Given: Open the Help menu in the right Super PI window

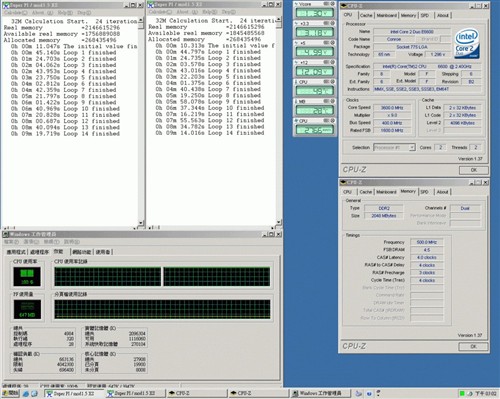Looking at the screenshot, I should 210,12.
